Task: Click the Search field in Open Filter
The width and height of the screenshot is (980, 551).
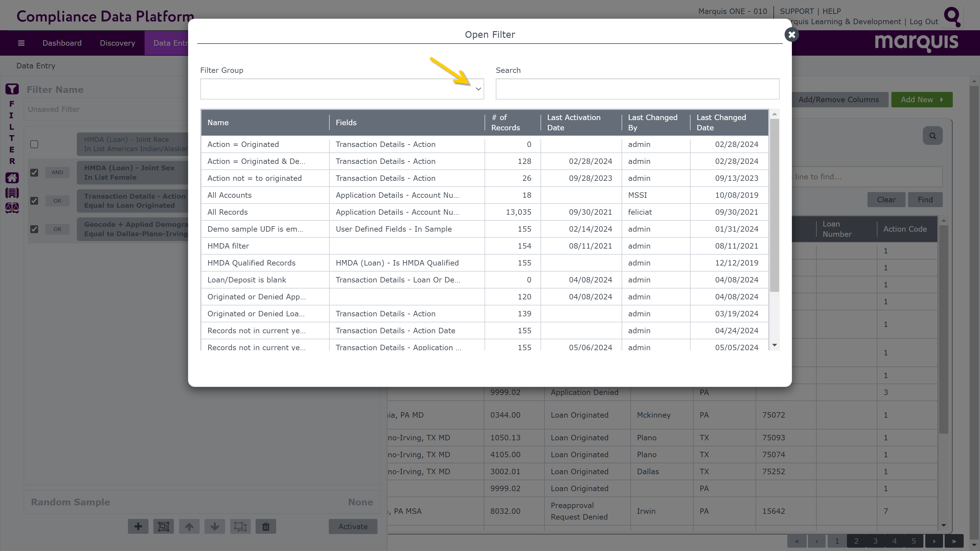Action: tap(637, 89)
